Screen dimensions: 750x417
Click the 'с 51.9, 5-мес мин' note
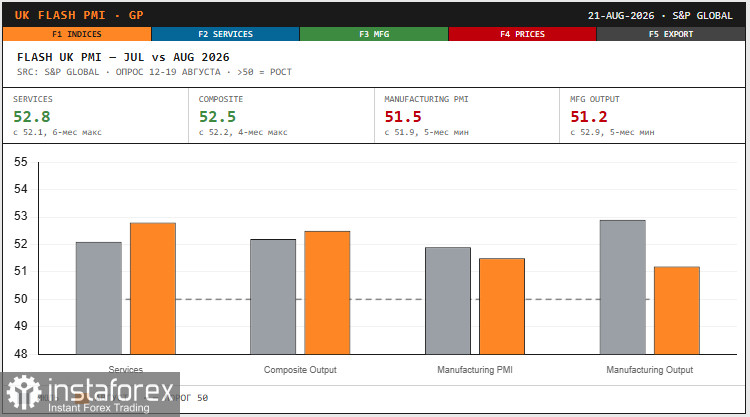tap(426, 132)
